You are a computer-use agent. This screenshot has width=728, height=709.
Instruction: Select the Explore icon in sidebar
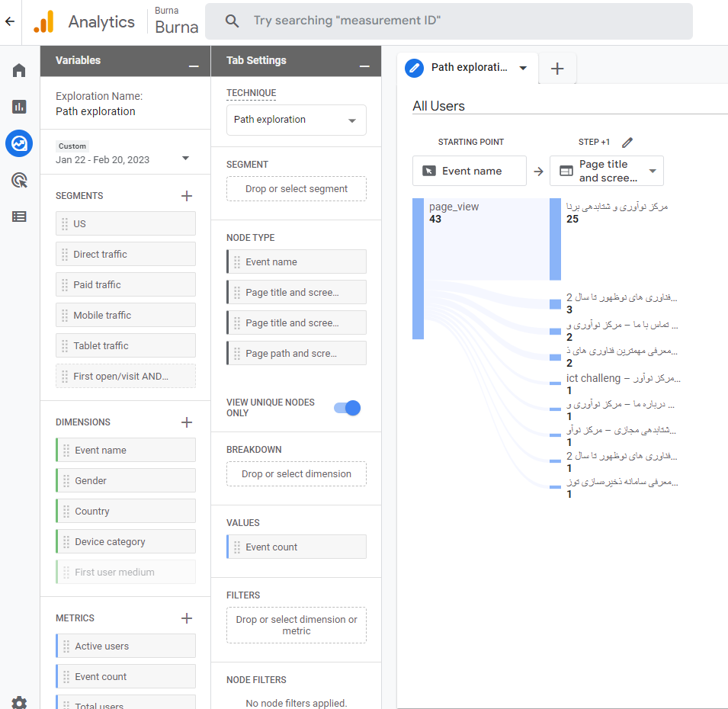19,143
